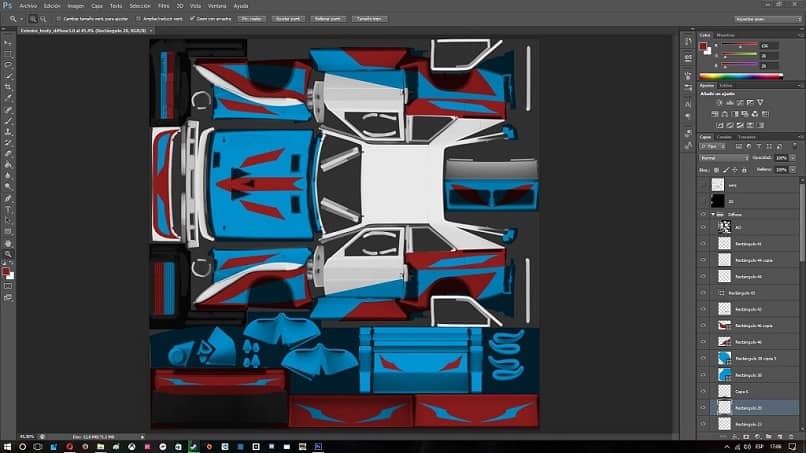Click the 'Rellenar pant.' button
Screen dimensions: 806x453
coord(326,18)
